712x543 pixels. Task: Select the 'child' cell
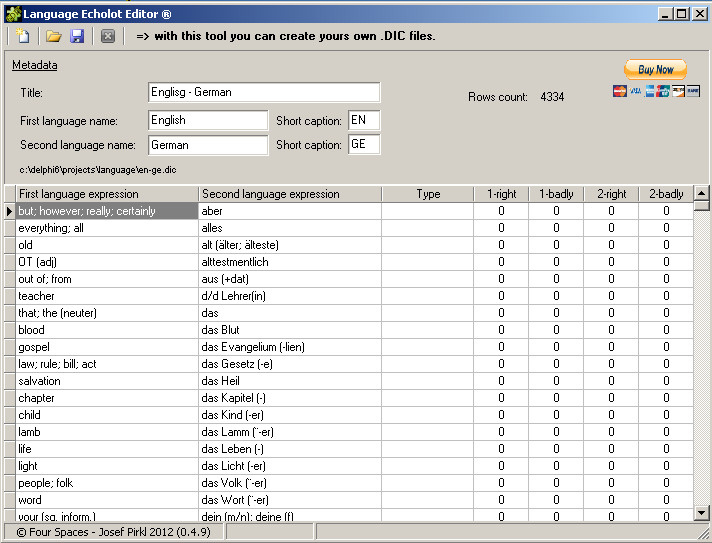107,415
